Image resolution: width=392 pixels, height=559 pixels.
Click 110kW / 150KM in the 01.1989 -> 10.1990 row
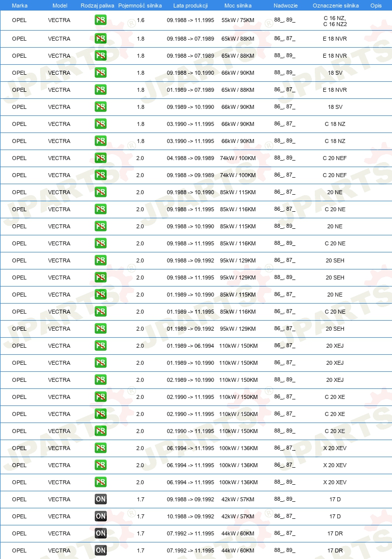pyautogui.click(x=238, y=363)
